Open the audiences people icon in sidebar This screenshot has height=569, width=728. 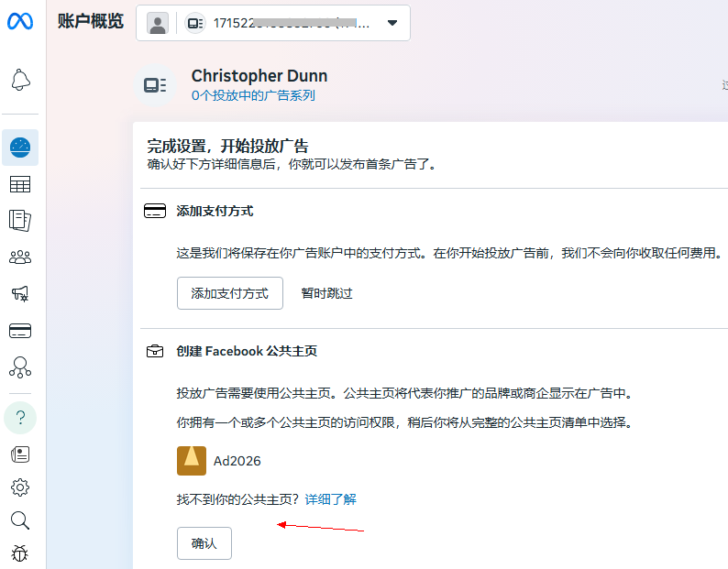[x=20, y=257]
